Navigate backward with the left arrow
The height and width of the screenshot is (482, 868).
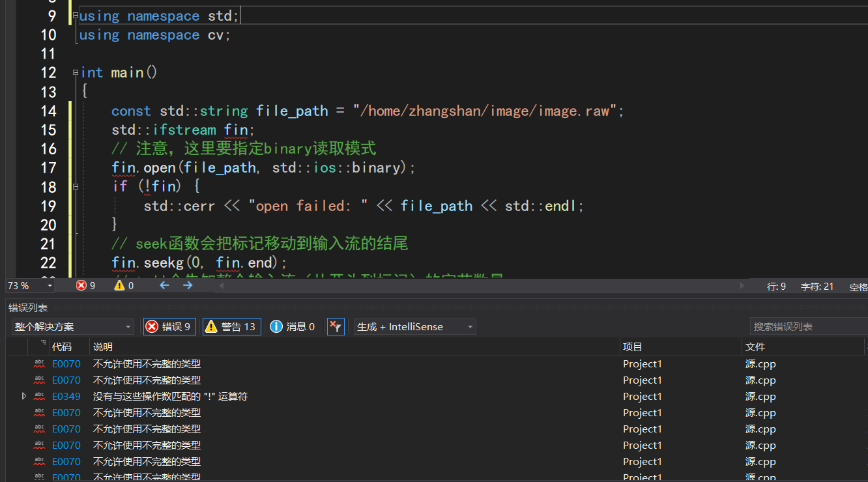coord(164,286)
